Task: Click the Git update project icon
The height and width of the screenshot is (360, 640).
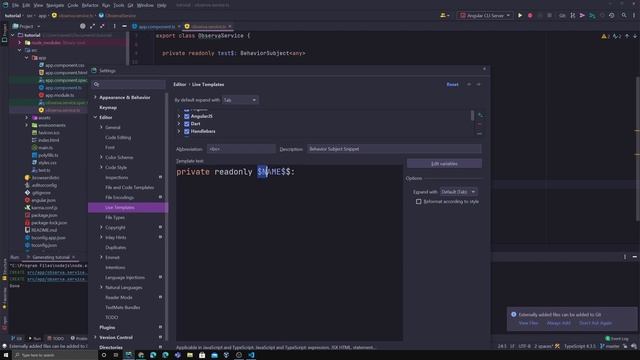Action: pos(573,16)
